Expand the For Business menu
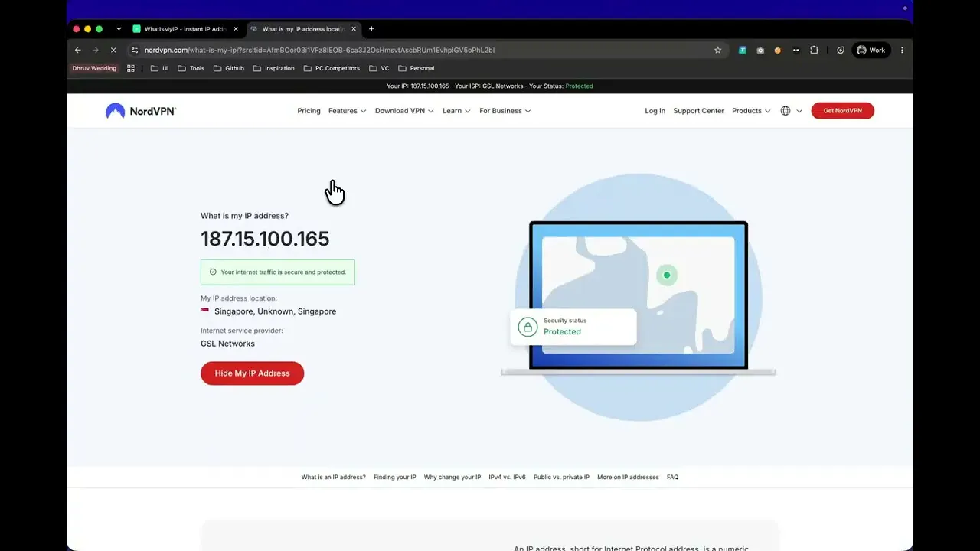The width and height of the screenshot is (980, 551). tap(505, 111)
